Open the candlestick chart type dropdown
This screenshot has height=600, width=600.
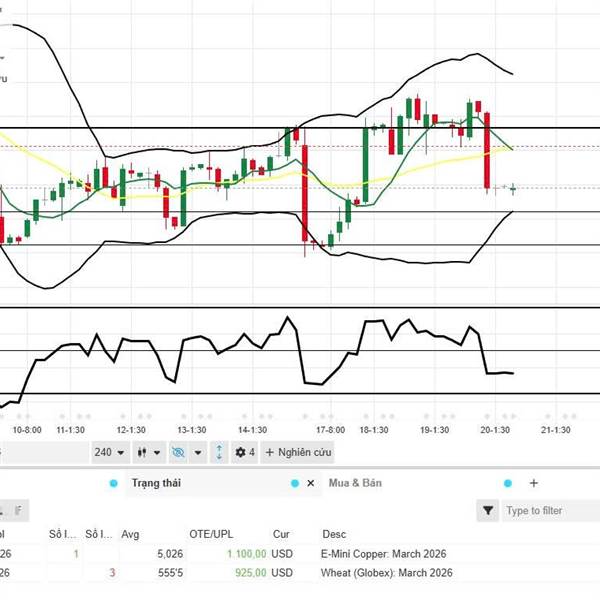click(149, 452)
